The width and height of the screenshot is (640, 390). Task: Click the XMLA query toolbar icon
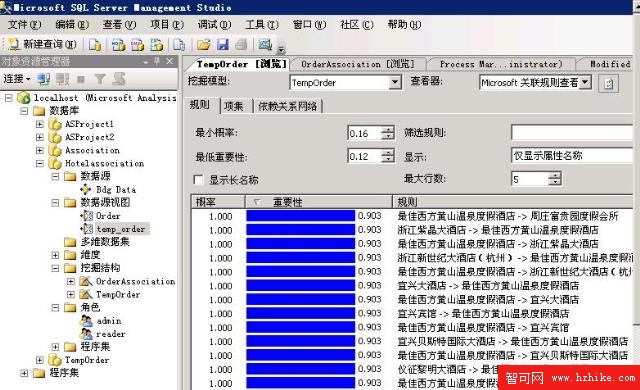click(x=157, y=44)
